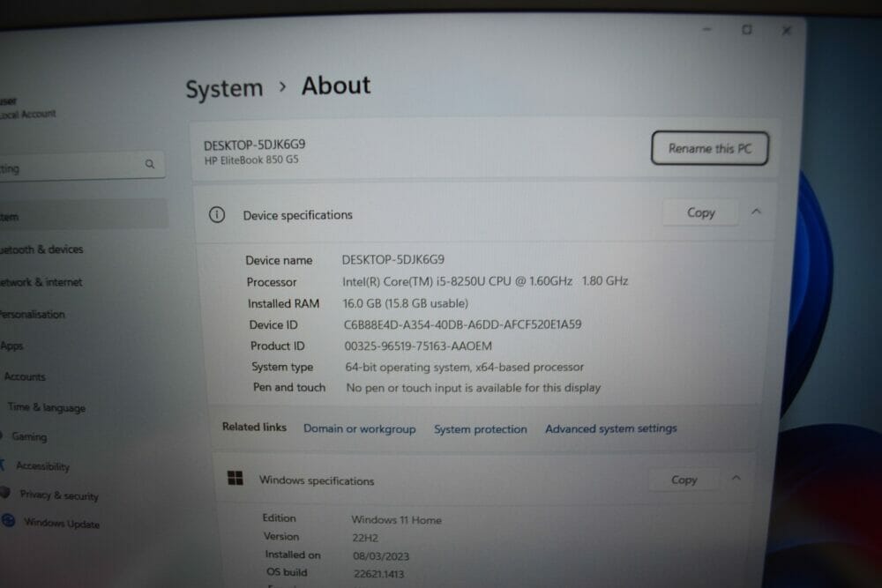
Task: Click the HP EliteBook 850 G5 model text
Action: [x=251, y=160]
